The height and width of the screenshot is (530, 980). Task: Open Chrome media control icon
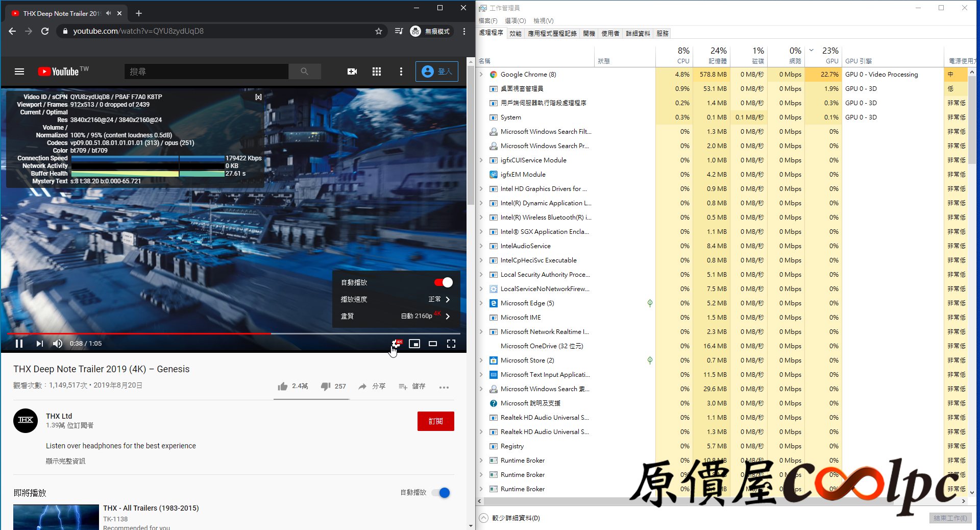(x=399, y=31)
